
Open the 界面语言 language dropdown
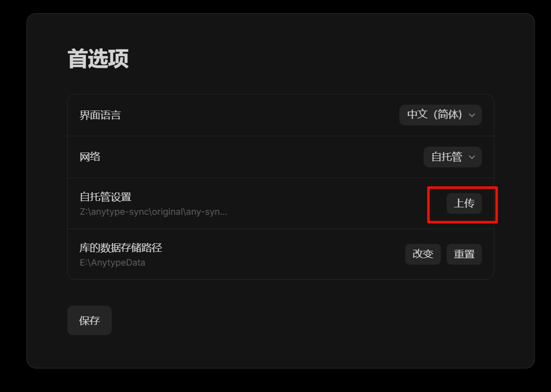click(x=440, y=115)
